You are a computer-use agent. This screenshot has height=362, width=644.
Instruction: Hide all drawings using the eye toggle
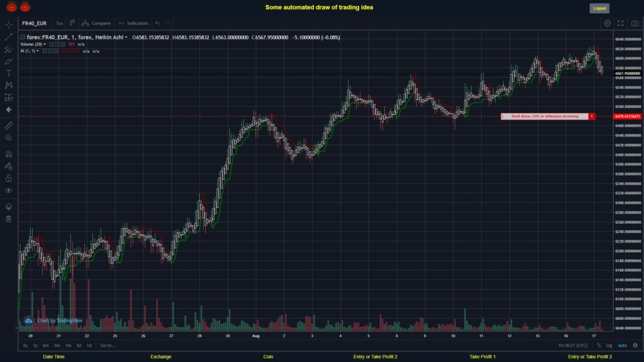point(9,189)
